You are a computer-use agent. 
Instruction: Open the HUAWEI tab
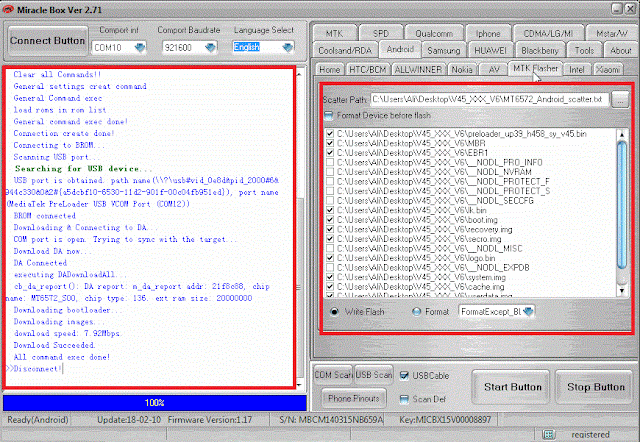point(490,51)
